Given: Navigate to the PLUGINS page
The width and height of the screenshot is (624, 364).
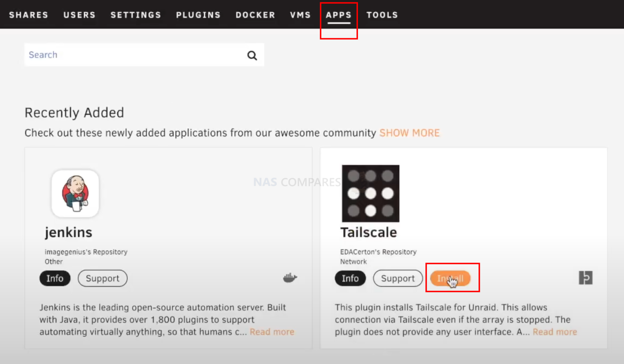Looking at the screenshot, I should click(x=198, y=15).
